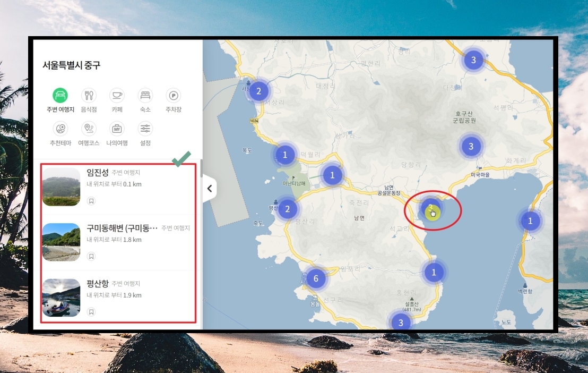Bookmark the 구미동해변 listing

click(x=91, y=256)
